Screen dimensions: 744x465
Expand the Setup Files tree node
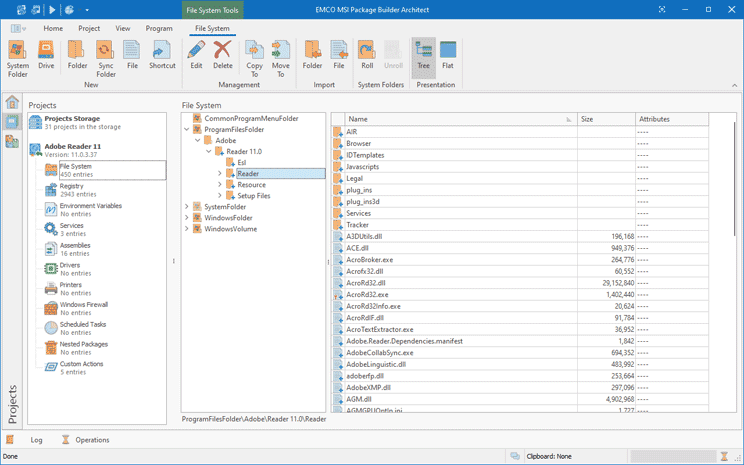[x=220, y=195]
